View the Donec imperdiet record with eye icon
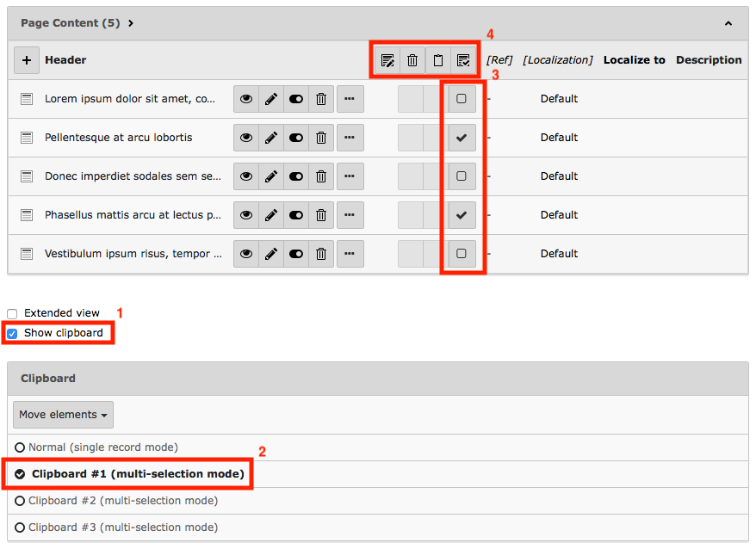This screenshot has width=756, height=549. pyautogui.click(x=246, y=176)
